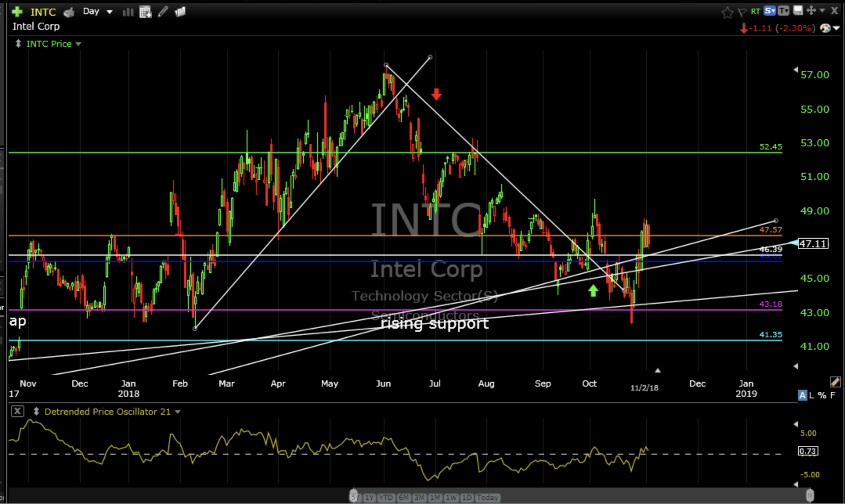The height and width of the screenshot is (504, 845).
Task: Open the folder templates icon
Action: click(180, 12)
